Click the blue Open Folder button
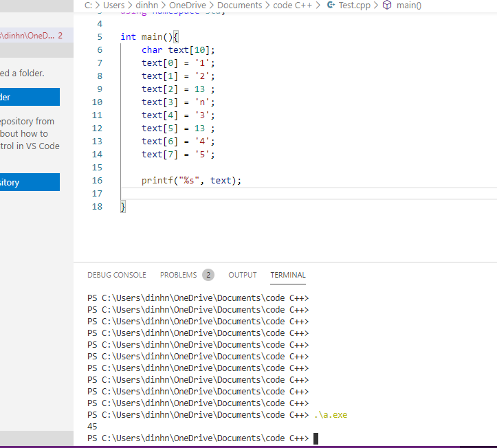The height and width of the screenshot is (448, 497). click(x=30, y=97)
